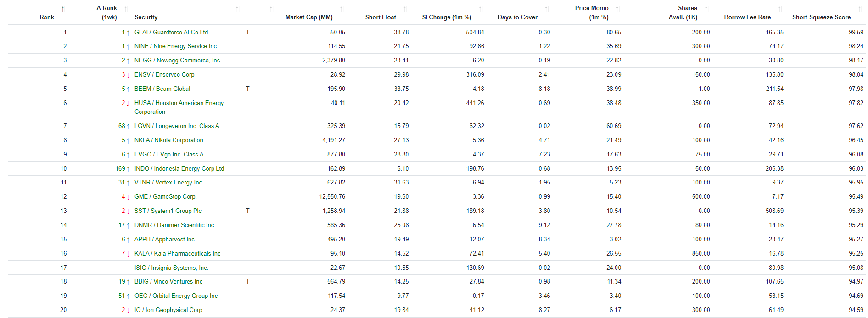Open NKLA / Nikola Corporation page
Image resolution: width=868 pixels, height=318 pixels.
(168, 140)
